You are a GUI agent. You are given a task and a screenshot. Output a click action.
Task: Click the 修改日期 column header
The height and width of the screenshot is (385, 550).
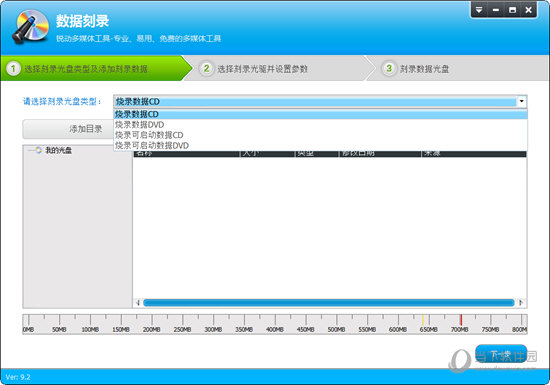point(380,154)
